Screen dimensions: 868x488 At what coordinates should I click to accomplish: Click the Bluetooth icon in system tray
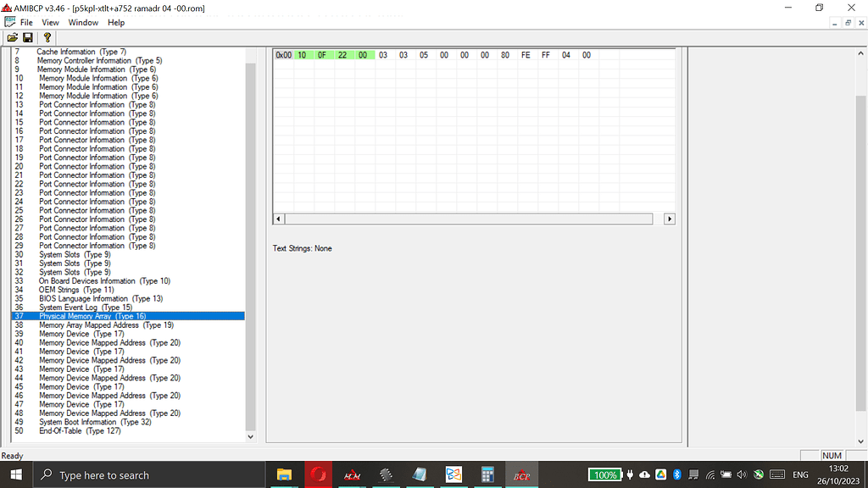676,475
